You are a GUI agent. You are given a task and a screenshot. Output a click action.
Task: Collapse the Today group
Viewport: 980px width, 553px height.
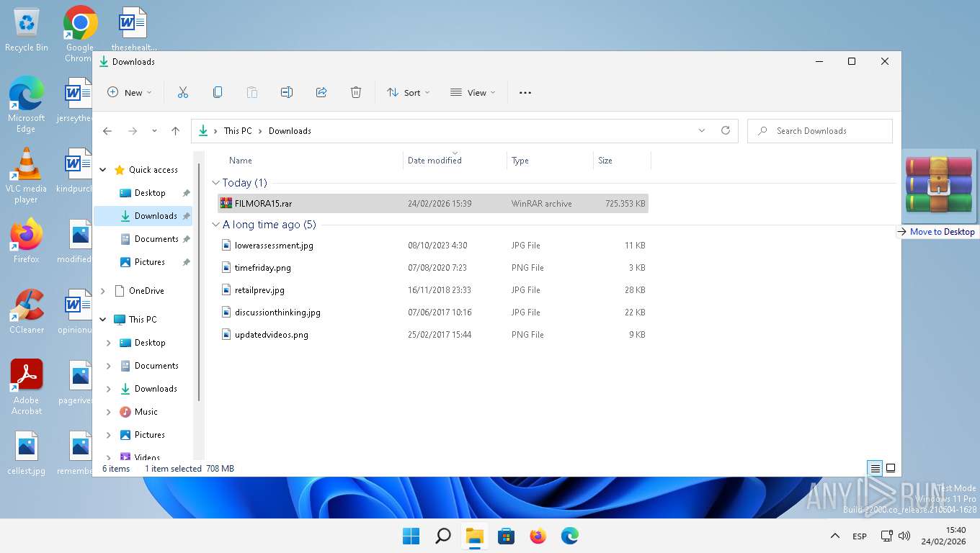[x=215, y=183]
